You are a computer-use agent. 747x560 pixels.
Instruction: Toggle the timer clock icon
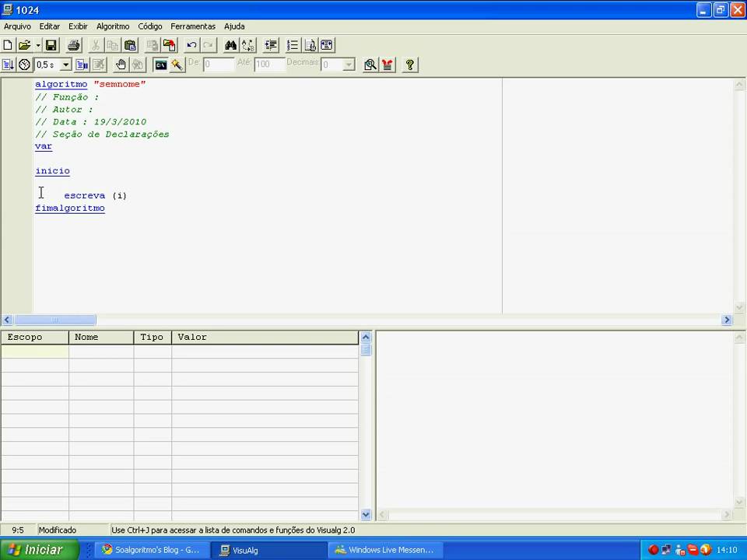pyautogui.click(x=25, y=65)
